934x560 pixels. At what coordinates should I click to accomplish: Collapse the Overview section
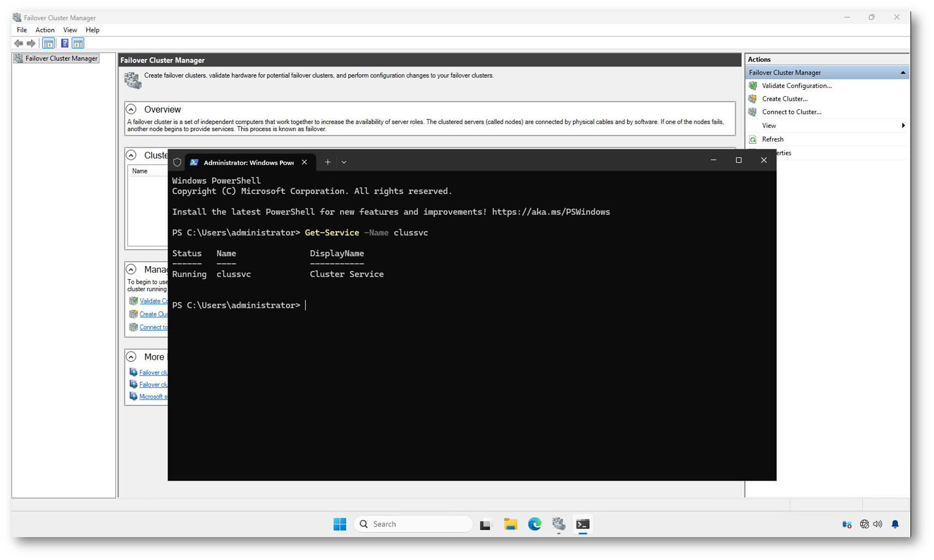(x=131, y=109)
